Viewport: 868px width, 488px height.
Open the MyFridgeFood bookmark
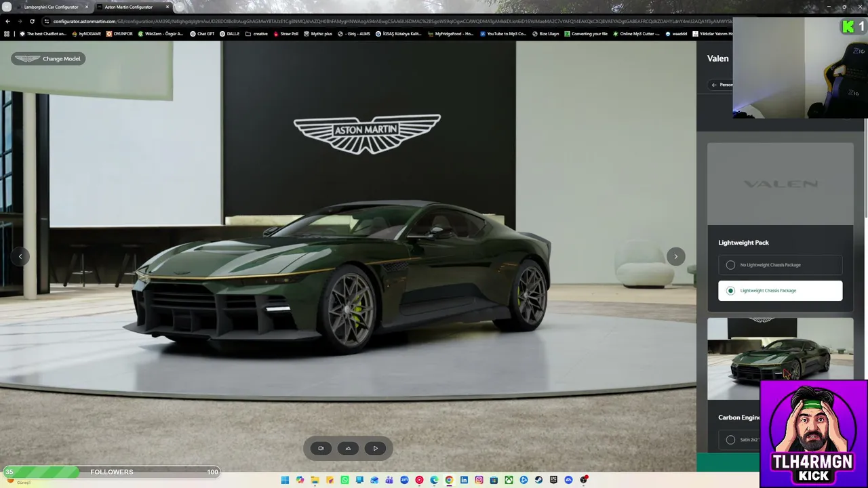[450, 34]
